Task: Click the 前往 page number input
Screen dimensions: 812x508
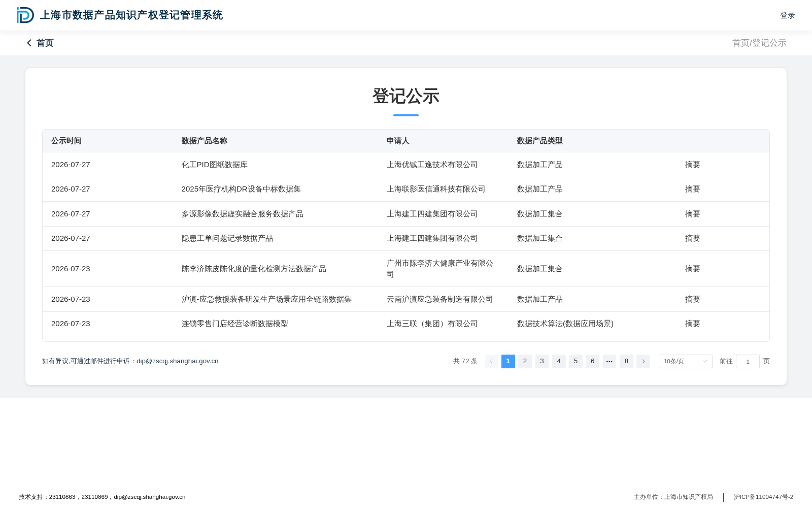Action: coord(748,361)
